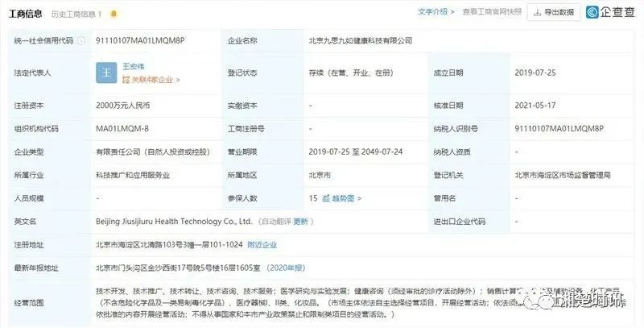Screen dimensions: 644x328
Task: Click the 王 avatar icon
Action: pyautogui.click(x=106, y=73)
